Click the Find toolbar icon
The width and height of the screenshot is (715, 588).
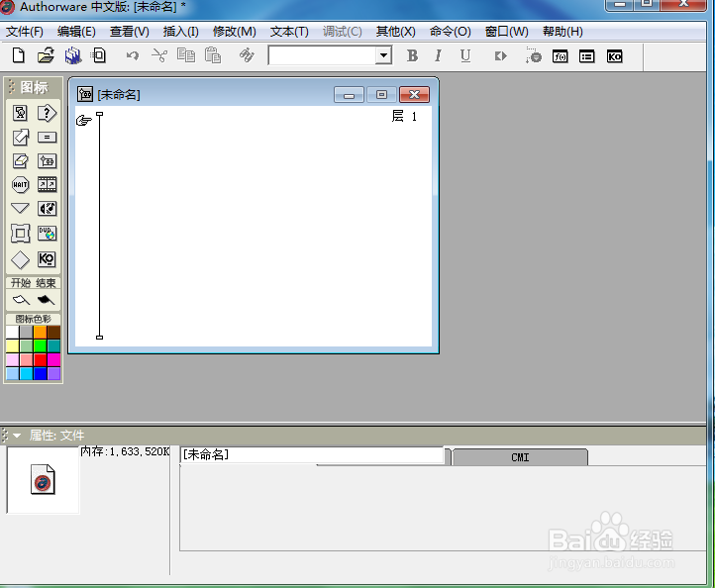(247, 55)
